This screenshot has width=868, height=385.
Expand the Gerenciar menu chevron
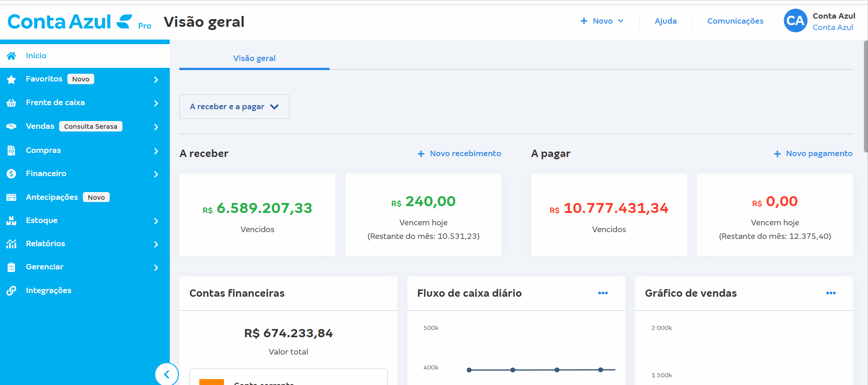(156, 268)
